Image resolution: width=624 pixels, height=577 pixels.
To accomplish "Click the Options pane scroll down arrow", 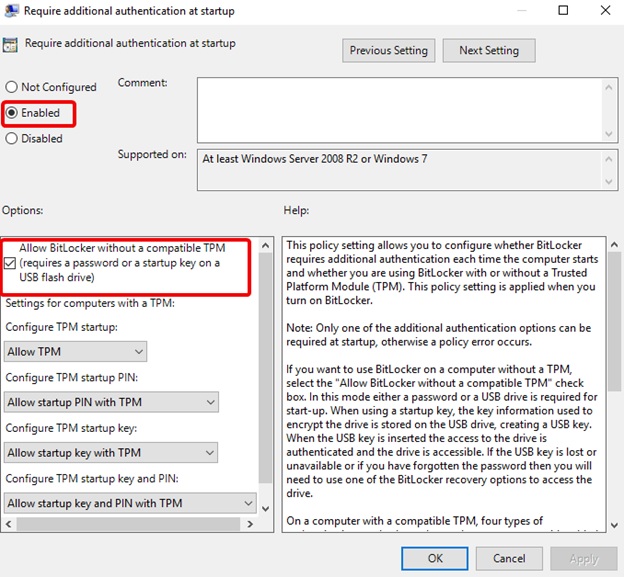I will pos(266,509).
